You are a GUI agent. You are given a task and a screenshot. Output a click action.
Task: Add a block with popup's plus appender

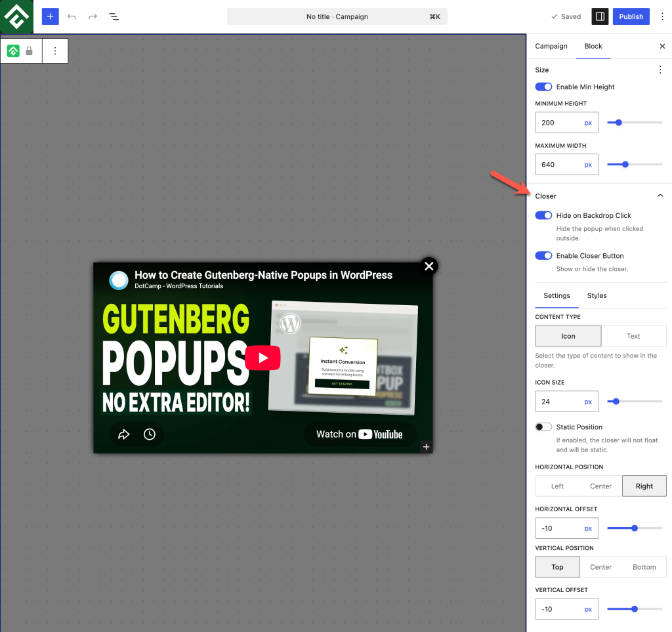coord(426,447)
